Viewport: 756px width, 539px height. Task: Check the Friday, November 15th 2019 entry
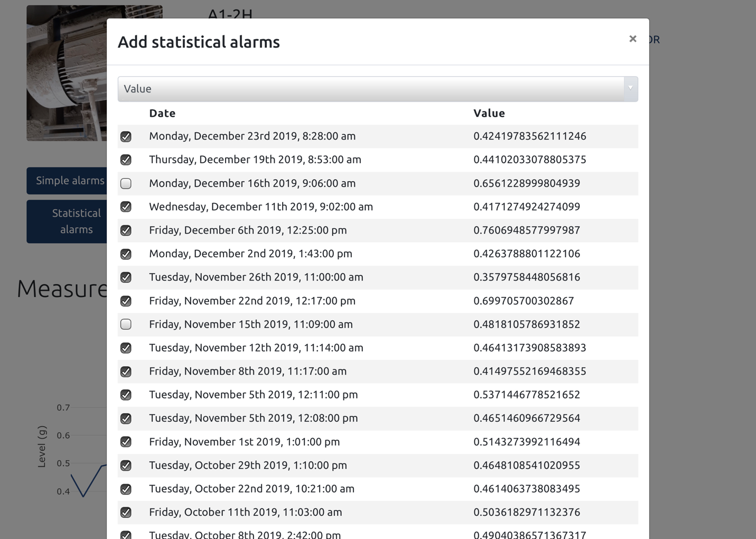coord(126,324)
